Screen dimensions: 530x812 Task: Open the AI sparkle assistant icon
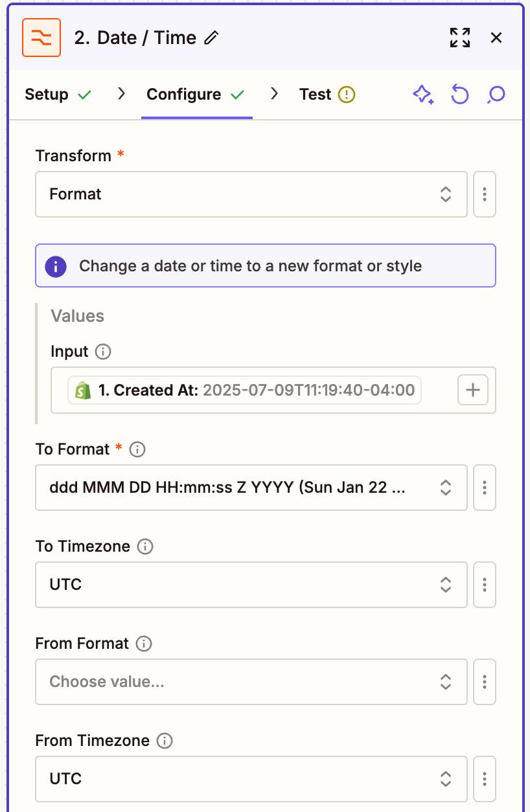423,95
